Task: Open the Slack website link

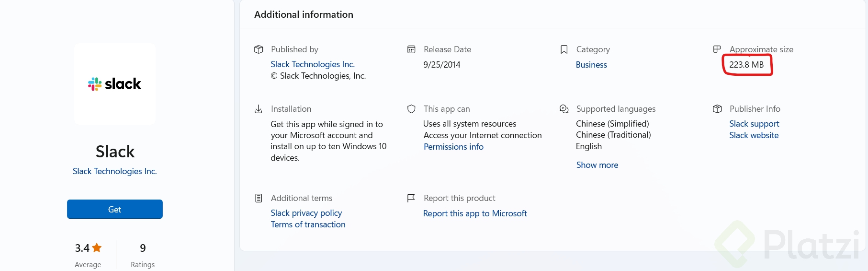Action: point(754,135)
